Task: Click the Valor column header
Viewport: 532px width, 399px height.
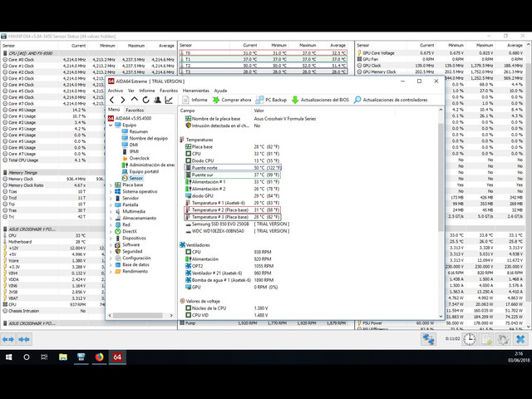Action: 259,111
